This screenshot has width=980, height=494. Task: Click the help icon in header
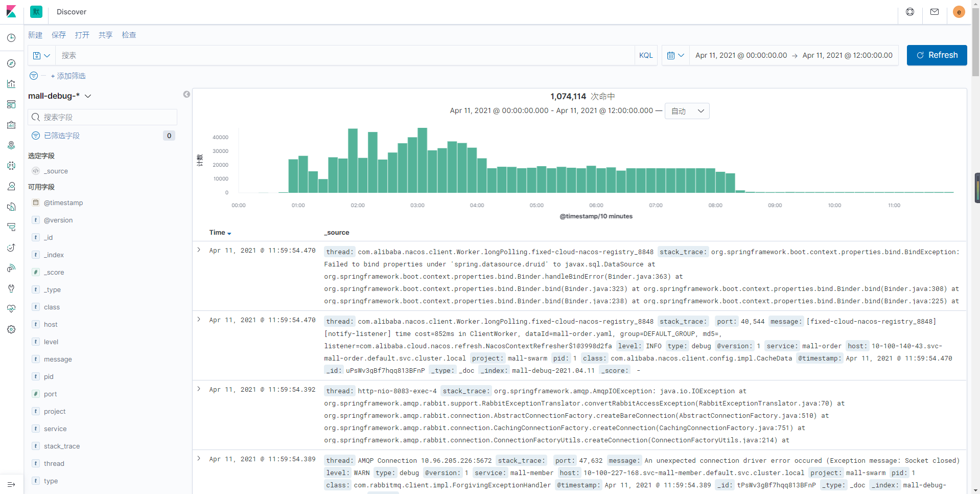click(910, 12)
